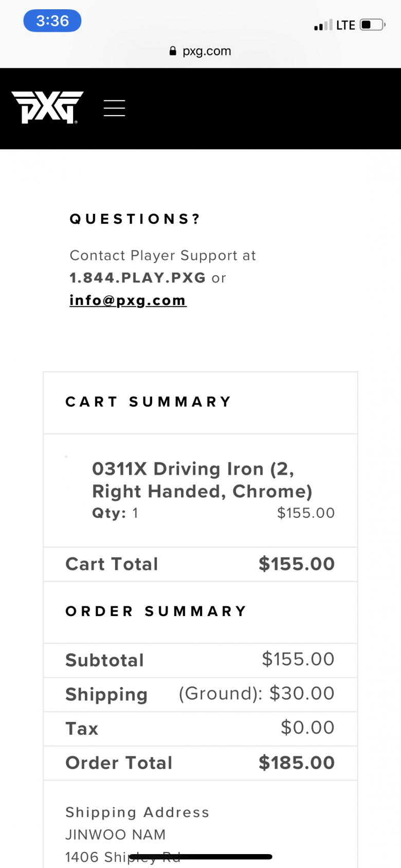The width and height of the screenshot is (401, 868).
Task: Tap the 0311X Driving Iron product name
Action: (x=202, y=480)
